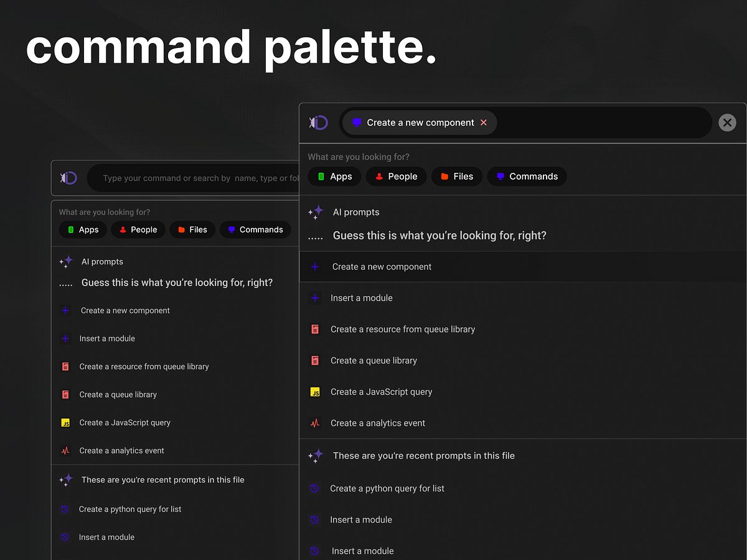Remove the Create a new component tag via its X

point(484,123)
